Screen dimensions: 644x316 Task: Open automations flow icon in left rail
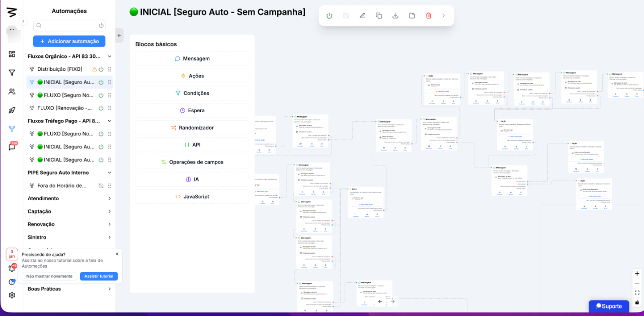(12, 129)
